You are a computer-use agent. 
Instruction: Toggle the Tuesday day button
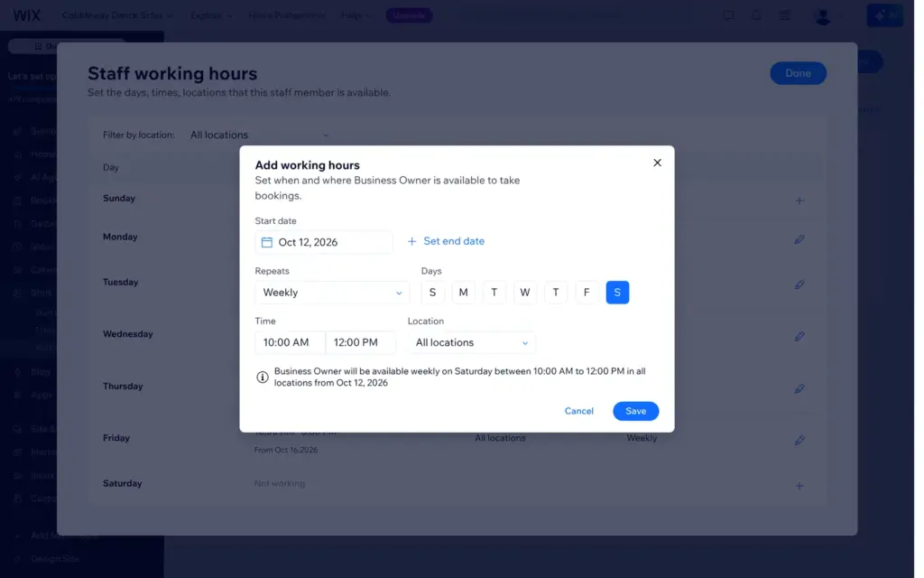point(494,293)
